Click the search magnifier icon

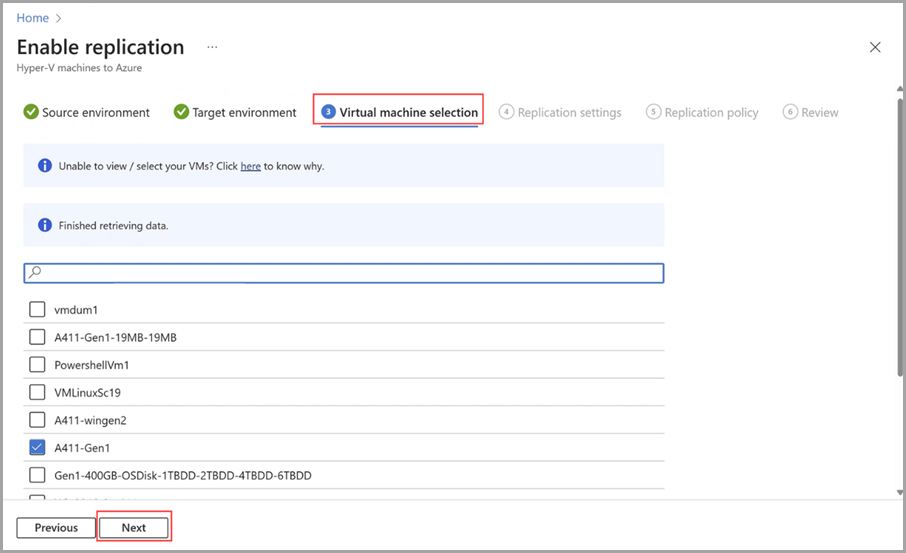point(35,272)
